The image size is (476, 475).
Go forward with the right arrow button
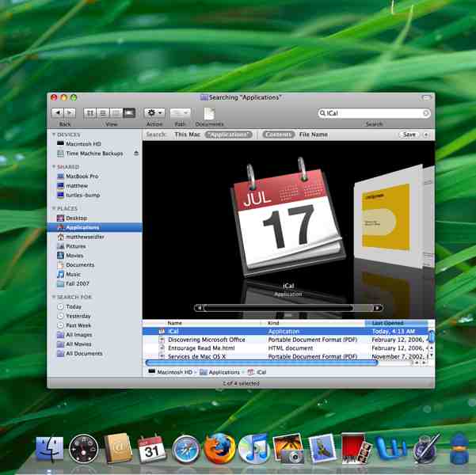70,113
